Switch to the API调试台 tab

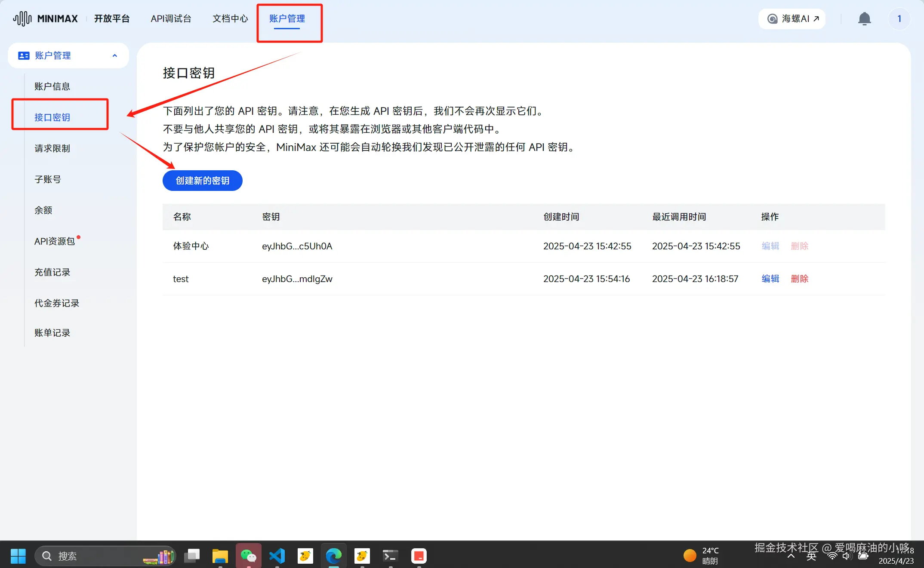coord(171,18)
